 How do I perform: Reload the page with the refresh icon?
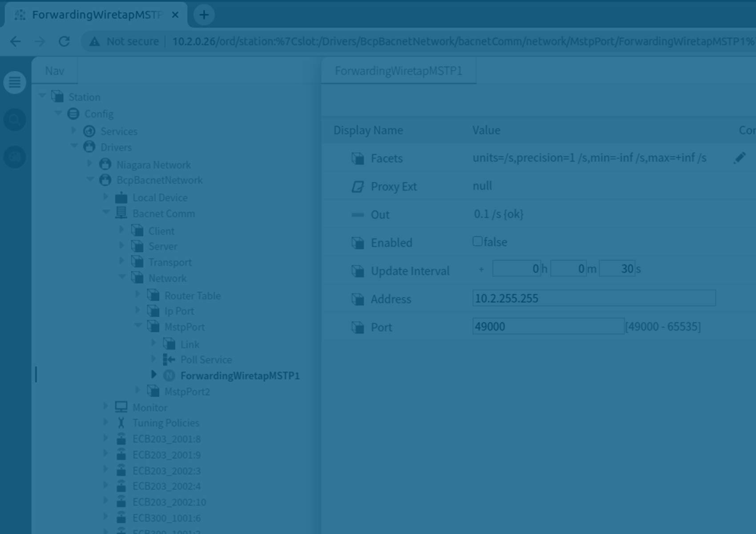[x=64, y=41]
